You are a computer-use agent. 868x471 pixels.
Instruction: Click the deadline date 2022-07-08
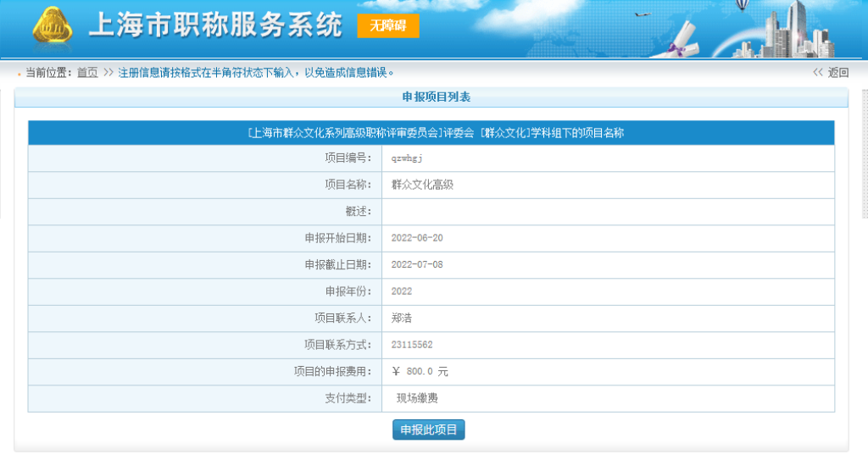(417, 265)
